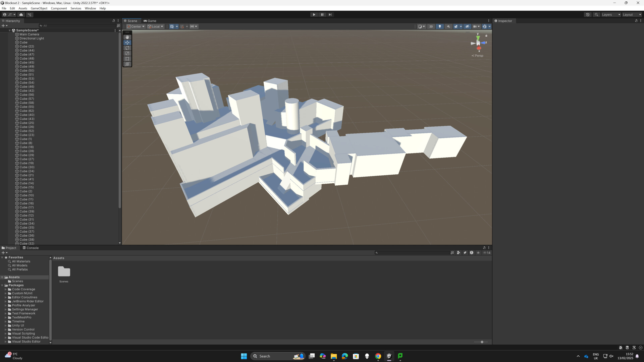Open the Scenes folder in the Assets panel

click(x=64, y=271)
